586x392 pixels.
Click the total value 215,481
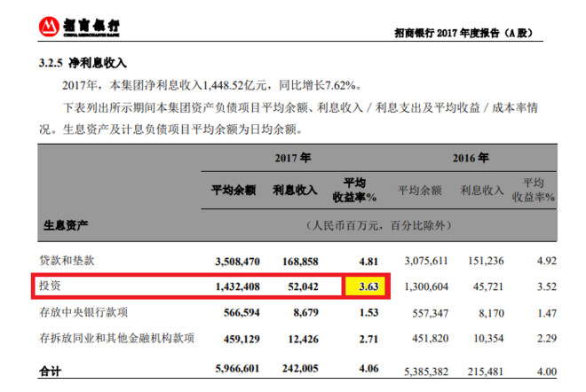[486, 372]
